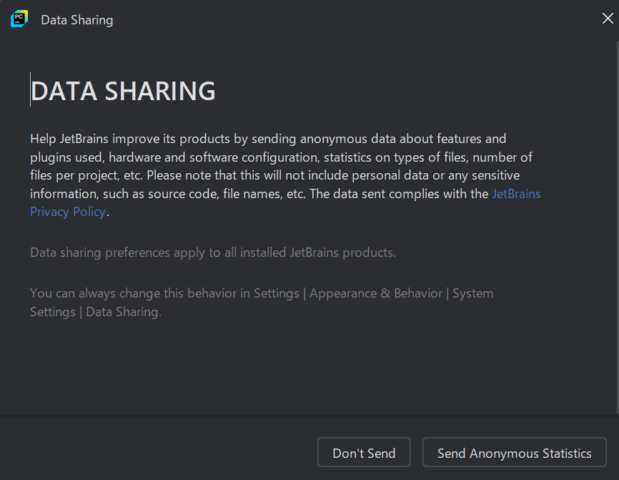Close the Data Sharing dialog
Image resolution: width=619 pixels, height=480 pixels.
pos(608,18)
